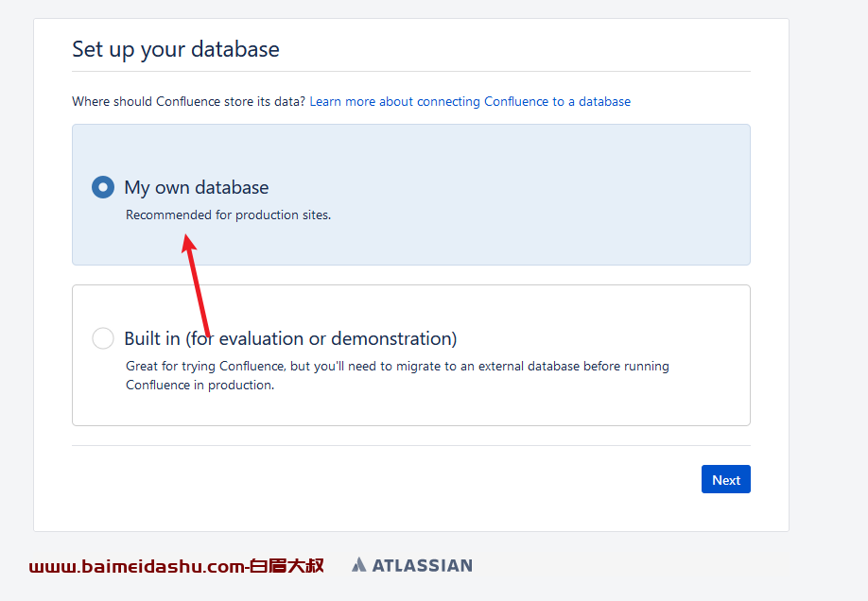The image size is (868, 601).
Task: Click the "Recommended for production sites." description
Action: pos(228,215)
